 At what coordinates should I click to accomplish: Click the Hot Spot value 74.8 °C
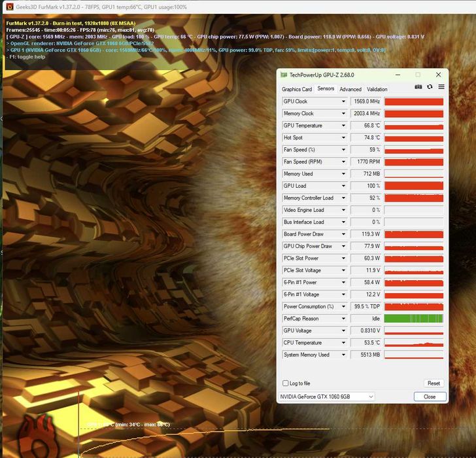pos(366,137)
